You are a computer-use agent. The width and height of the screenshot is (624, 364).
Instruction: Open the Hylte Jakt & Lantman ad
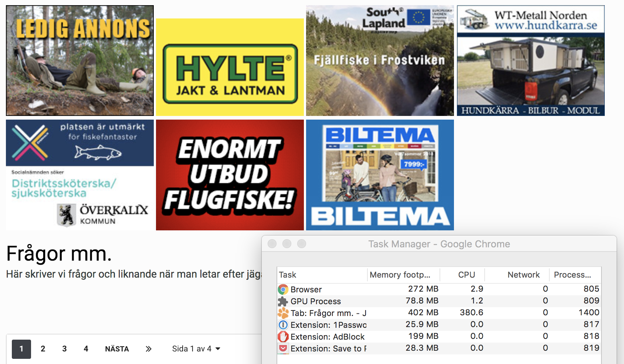tap(230, 67)
